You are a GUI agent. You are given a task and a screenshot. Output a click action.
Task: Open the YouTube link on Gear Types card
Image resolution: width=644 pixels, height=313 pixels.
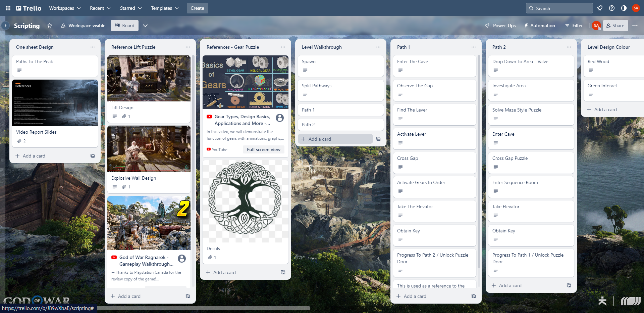click(x=217, y=149)
